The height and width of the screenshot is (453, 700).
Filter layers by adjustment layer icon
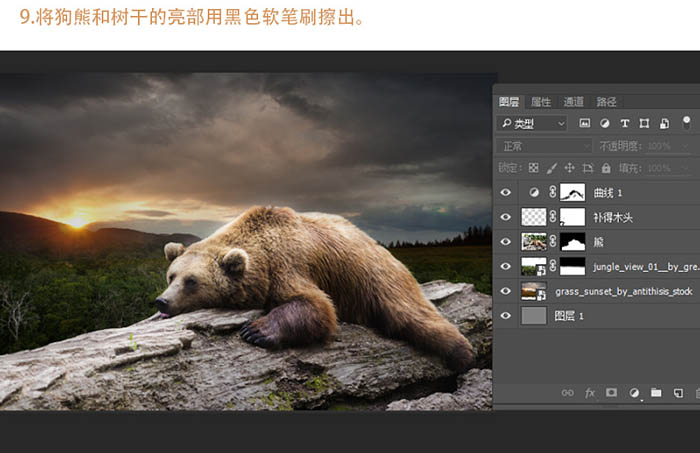pyautogui.click(x=604, y=123)
